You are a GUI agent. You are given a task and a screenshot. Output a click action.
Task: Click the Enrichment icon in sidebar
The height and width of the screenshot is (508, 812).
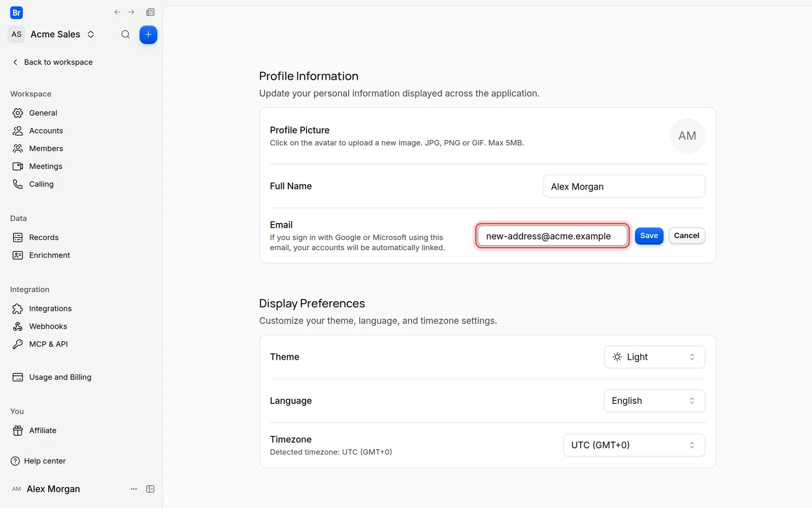(x=18, y=255)
